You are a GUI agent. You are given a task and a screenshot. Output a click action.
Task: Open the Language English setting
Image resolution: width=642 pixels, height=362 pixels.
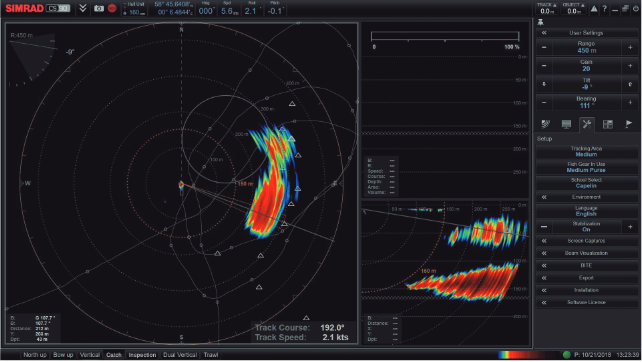point(586,211)
